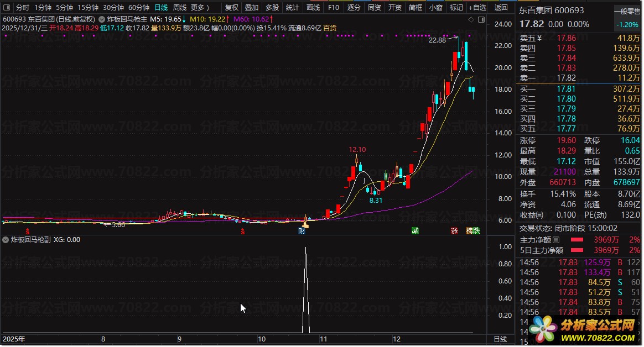The image size is (644, 347).
Task: Click PE(动) label
Action: pos(595,215)
